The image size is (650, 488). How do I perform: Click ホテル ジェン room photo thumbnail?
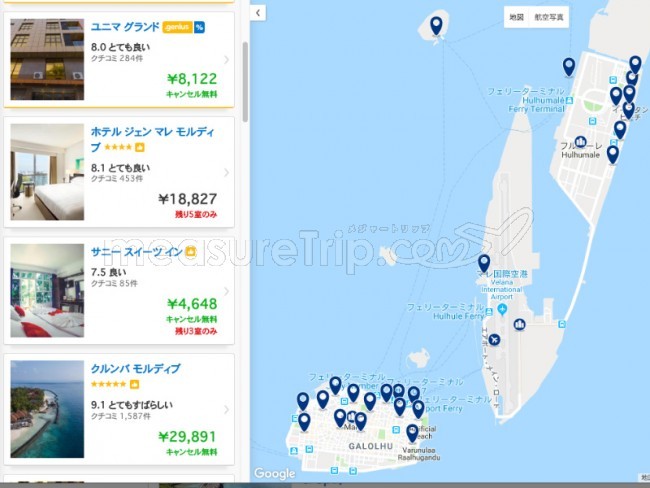click(47, 172)
